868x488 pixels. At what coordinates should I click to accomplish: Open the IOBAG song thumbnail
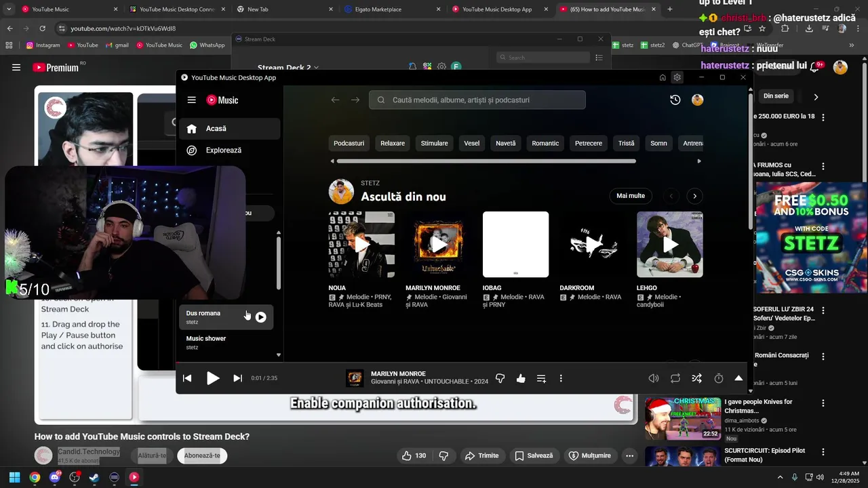(x=515, y=245)
